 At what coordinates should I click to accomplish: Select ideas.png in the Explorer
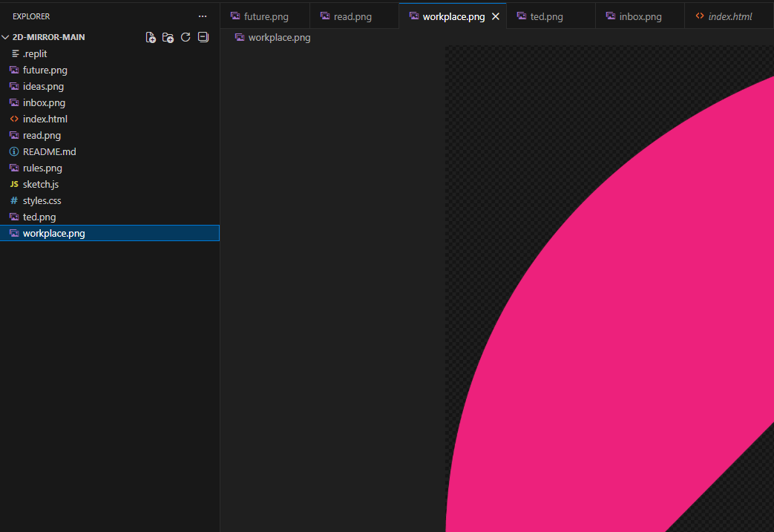[x=42, y=86]
